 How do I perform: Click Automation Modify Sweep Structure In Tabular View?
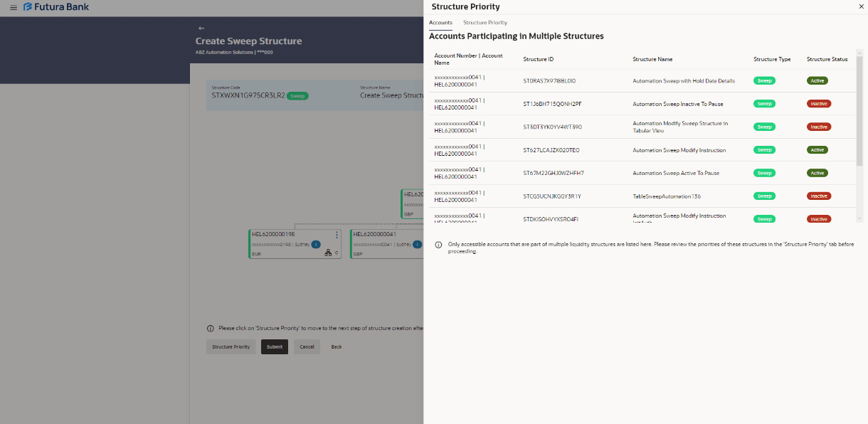tap(680, 127)
